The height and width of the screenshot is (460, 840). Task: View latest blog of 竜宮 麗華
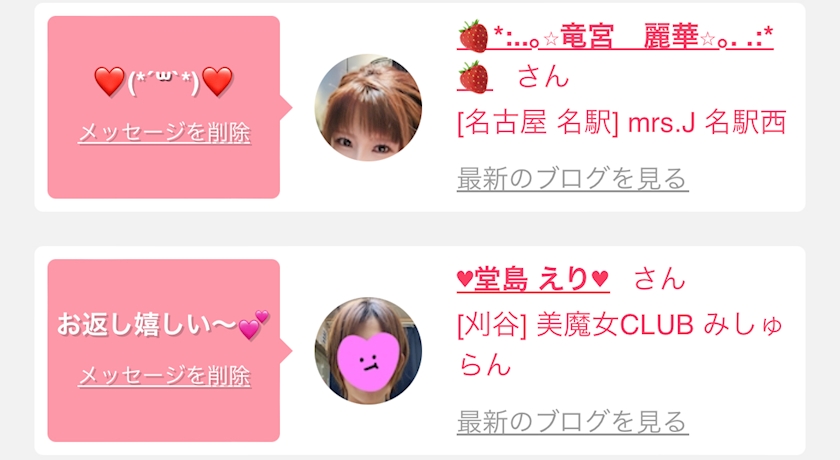click(x=573, y=179)
